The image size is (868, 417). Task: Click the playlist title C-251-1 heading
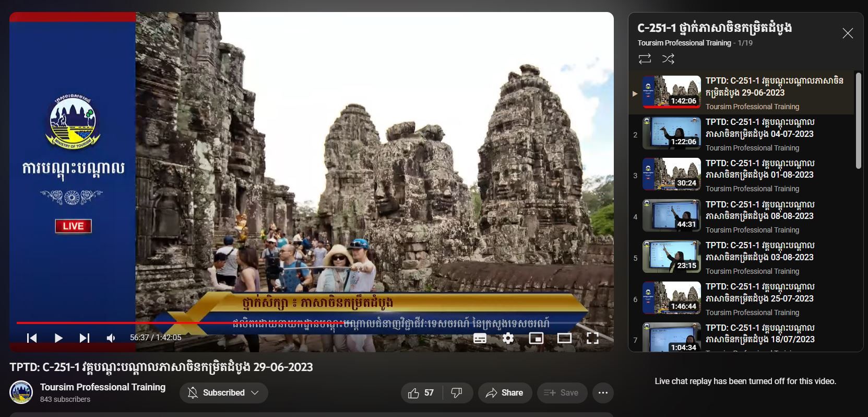click(715, 28)
